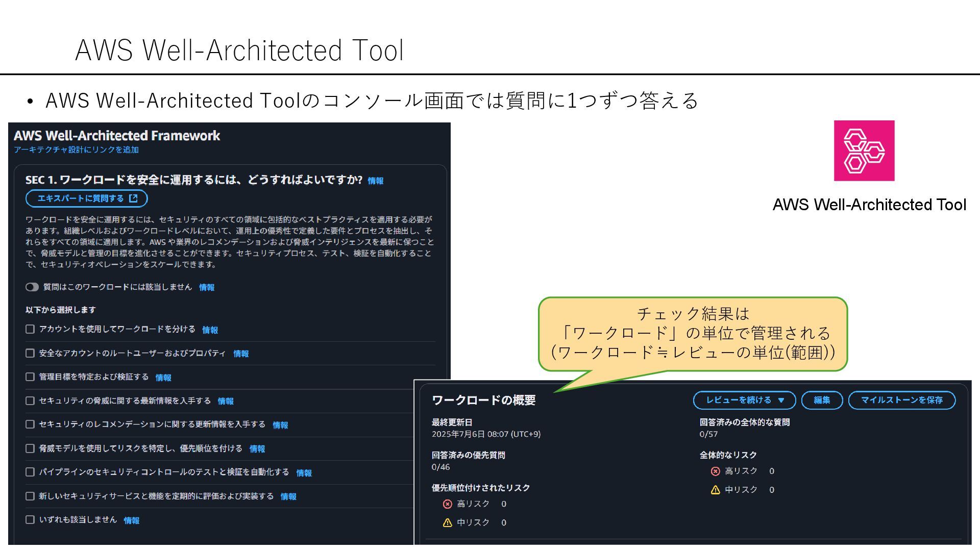Open 情報 link for 管理目標を特定および検証する

163,378
